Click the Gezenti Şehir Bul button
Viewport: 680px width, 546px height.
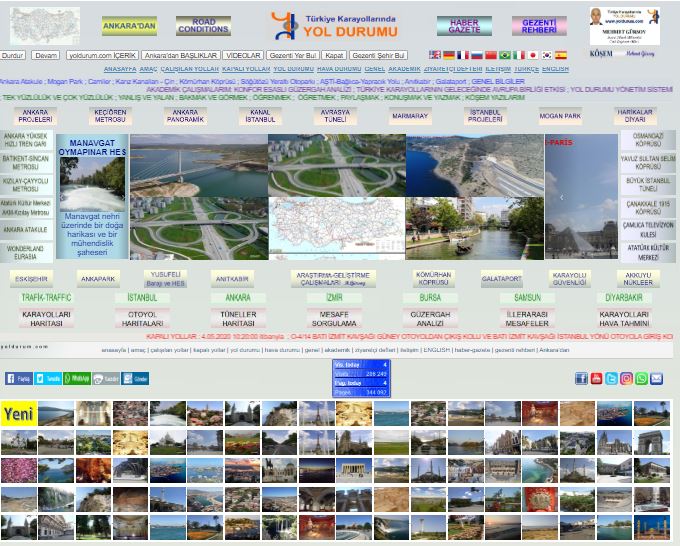(379, 56)
